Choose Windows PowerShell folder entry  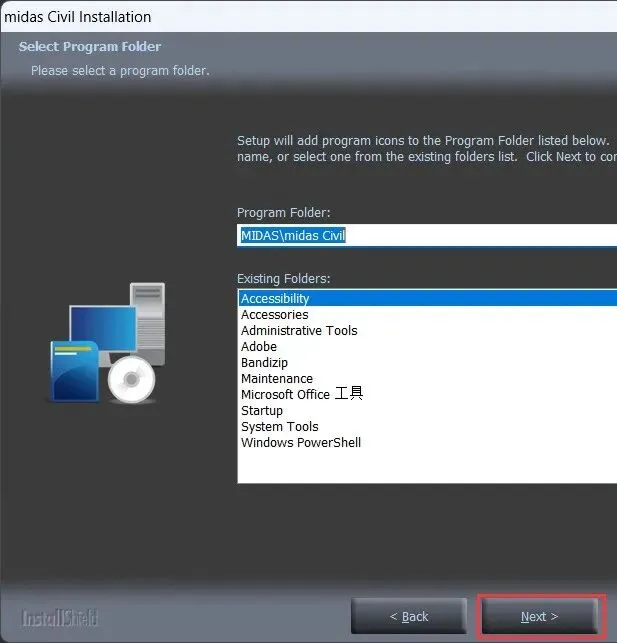pyautogui.click(x=428, y=442)
